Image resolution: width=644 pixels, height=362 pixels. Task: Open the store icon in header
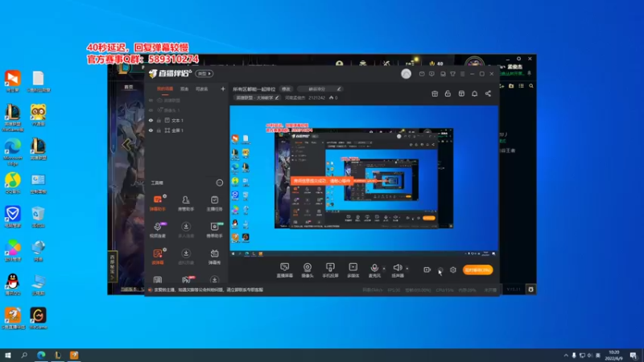tap(461, 93)
